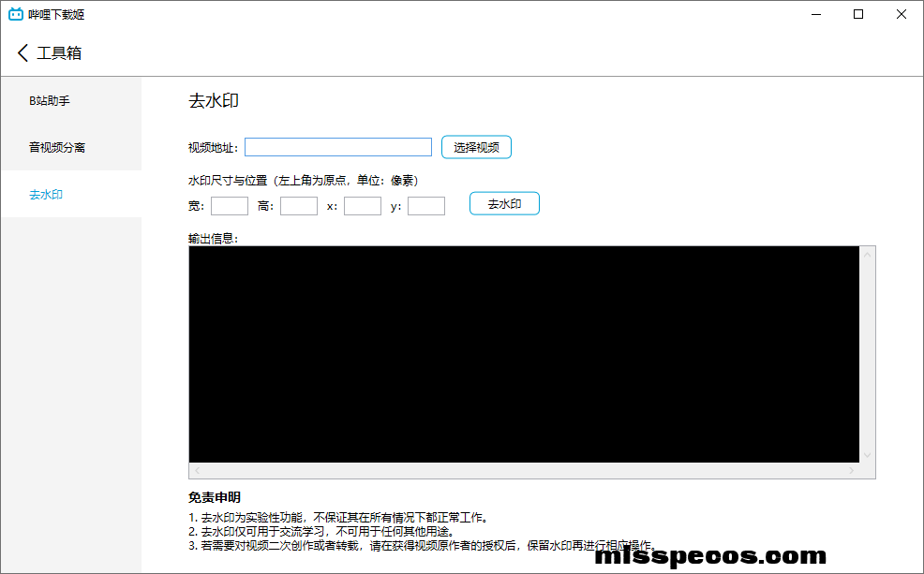Screen dimensions: 924x574
Task: Click output scrollbar up arrow
Action: point(867,255)
